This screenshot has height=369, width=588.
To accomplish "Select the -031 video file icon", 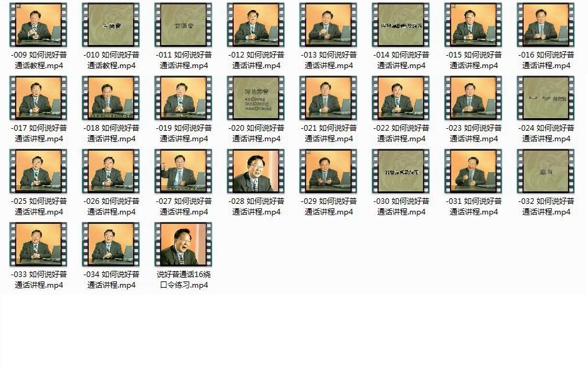I will coord(473,171).
